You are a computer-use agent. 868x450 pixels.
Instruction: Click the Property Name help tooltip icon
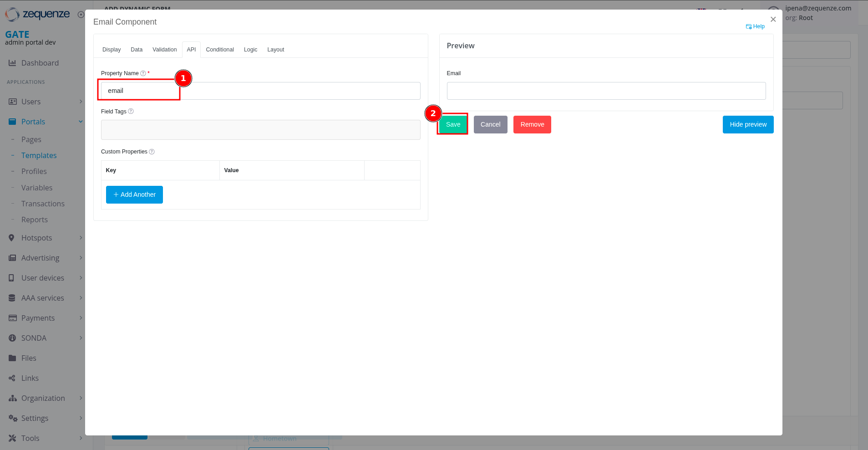[143, 73]
